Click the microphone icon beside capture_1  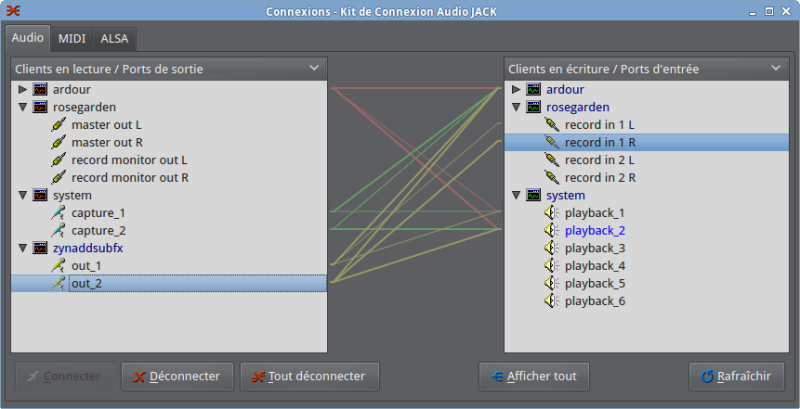(59, 213)
